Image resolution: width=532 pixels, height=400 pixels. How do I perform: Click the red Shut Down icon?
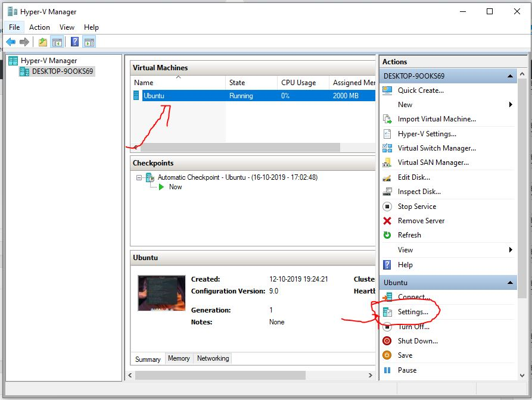click(387, 340)
